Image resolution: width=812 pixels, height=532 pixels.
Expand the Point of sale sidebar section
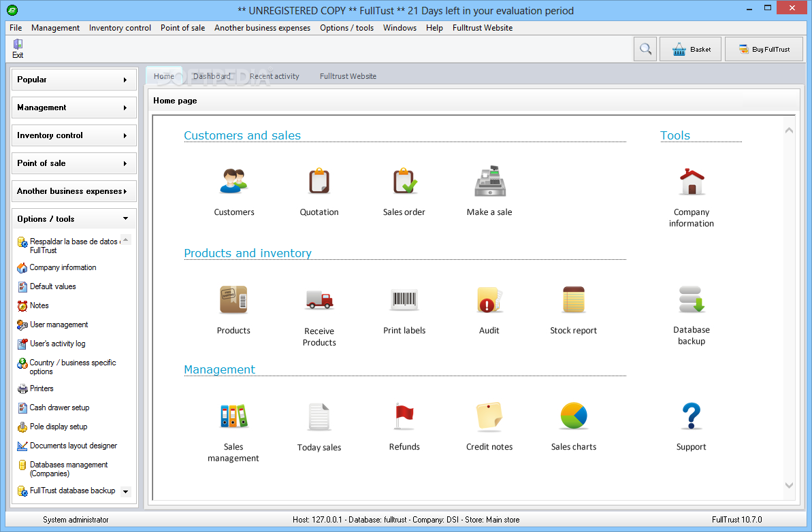(74, 163)
